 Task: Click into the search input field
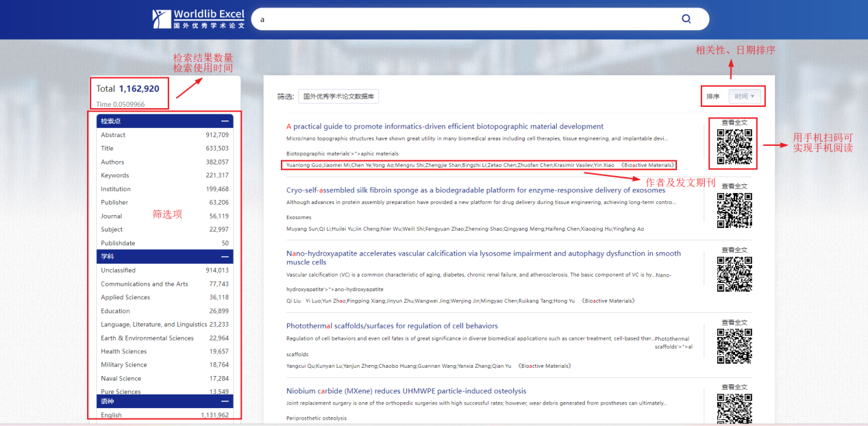point(466,19)
